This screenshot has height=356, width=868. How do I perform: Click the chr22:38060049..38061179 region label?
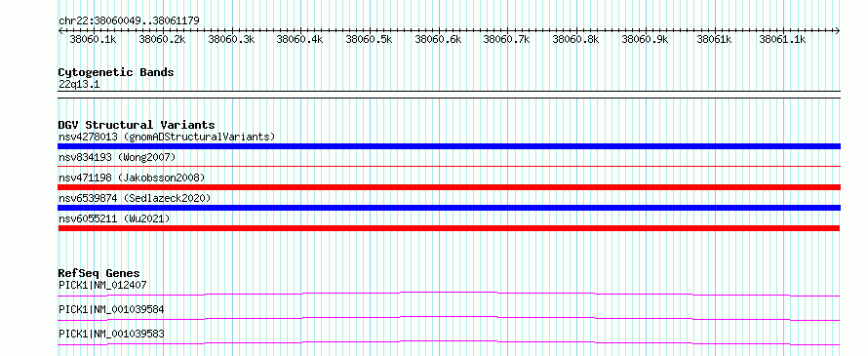click(x=129, y=21)
